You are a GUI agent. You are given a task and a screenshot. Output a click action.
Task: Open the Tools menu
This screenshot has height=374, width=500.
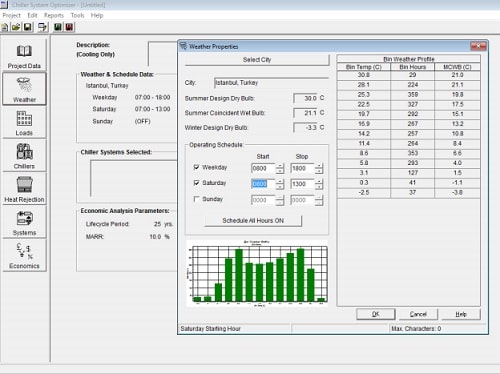tap(77, 15)
